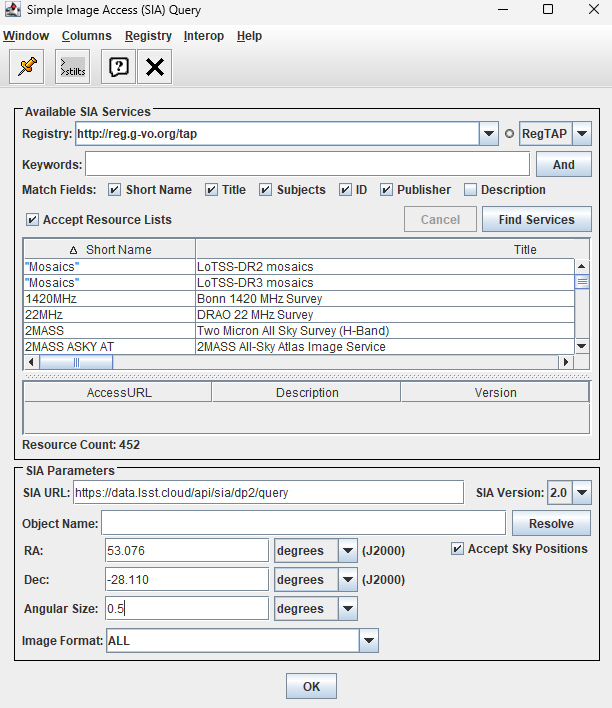Select 2MASS All-Sky Atlas Image Service row

coord(299,347)
